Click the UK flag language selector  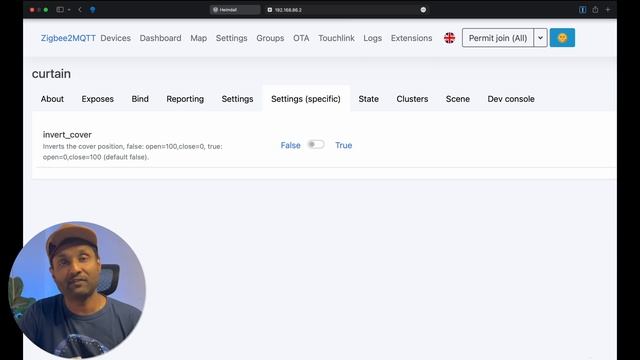coord(449,38)
